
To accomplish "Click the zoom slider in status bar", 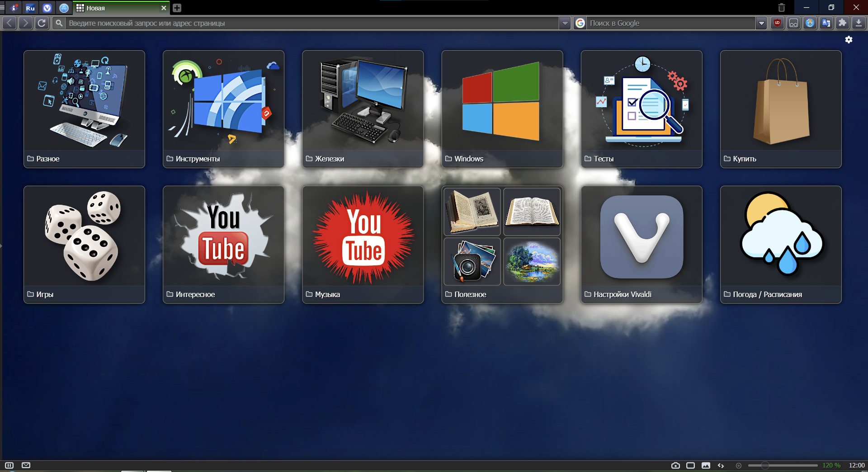I will 783,465.
